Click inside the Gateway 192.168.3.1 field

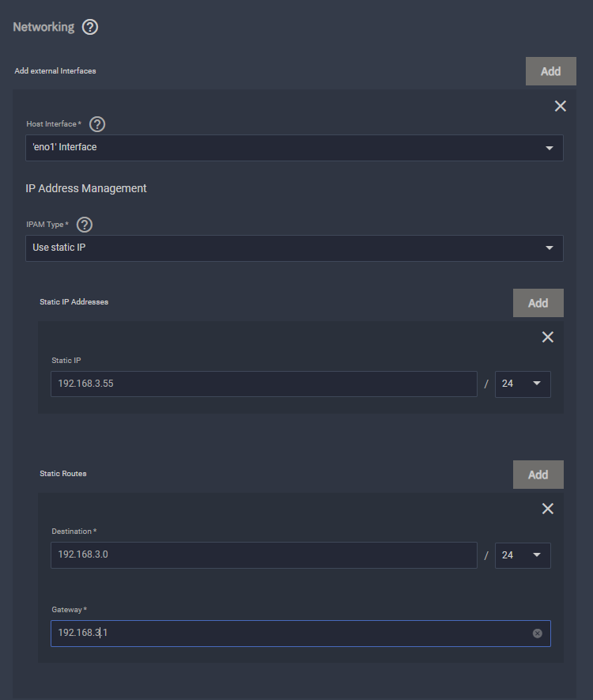point(285,634)
